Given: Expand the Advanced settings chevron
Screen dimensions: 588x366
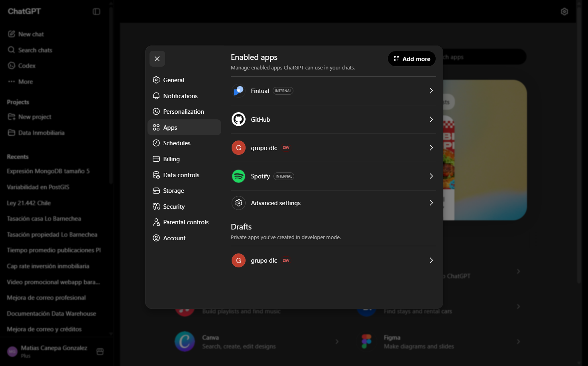Looking at the screenshot, I should point(431,203).
